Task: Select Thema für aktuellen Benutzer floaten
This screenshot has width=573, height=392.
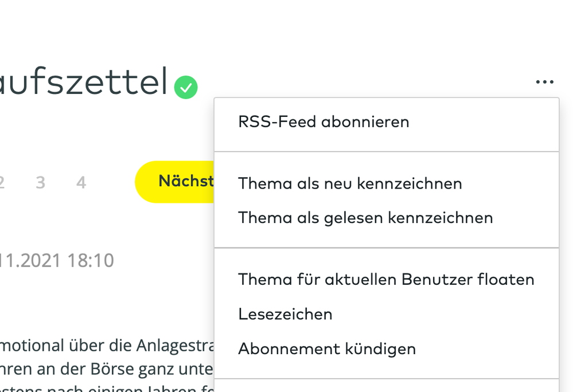Action: (386, 280)
